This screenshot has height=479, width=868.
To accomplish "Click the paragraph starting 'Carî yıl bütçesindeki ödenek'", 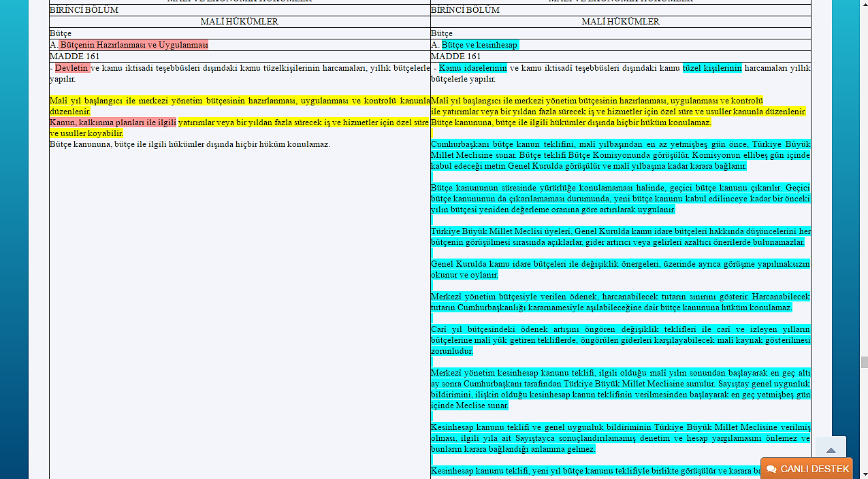I will [x=620, y=340].
